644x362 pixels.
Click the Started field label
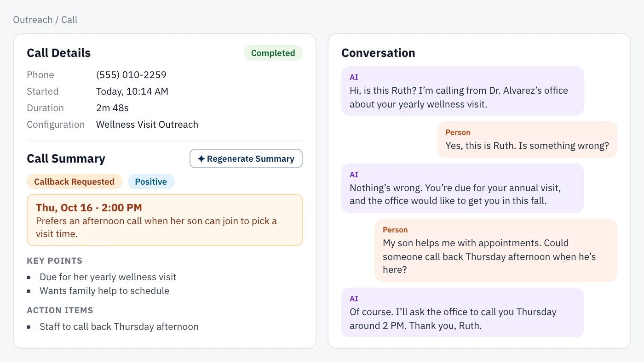(43, 91)
